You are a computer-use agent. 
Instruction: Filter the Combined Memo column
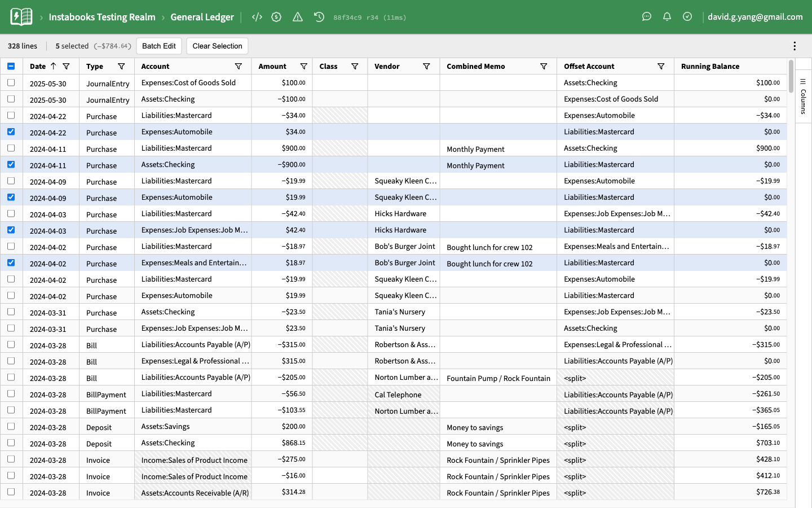(x=544, y=66)
